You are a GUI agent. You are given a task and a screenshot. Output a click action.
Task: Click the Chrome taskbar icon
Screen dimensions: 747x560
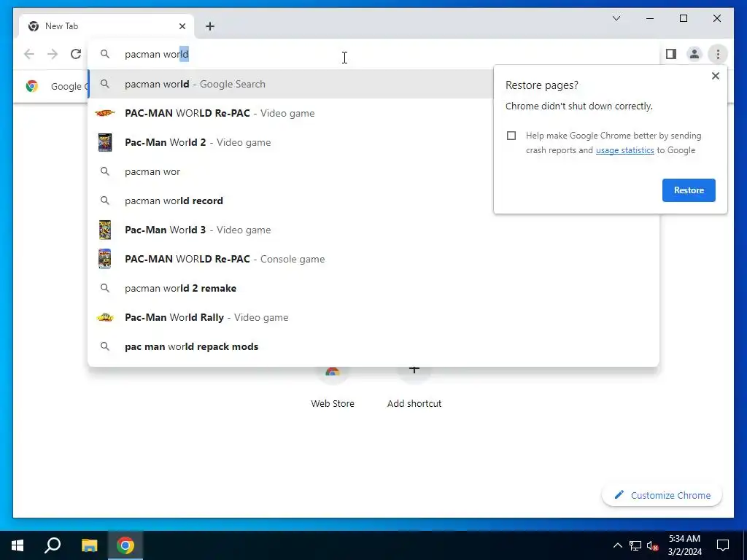125,545
